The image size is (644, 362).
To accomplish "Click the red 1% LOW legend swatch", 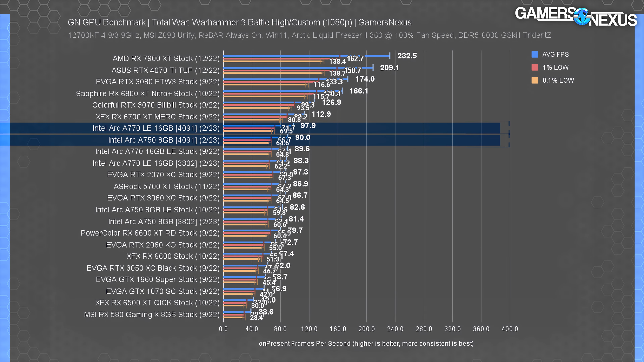I will [535, 67].
